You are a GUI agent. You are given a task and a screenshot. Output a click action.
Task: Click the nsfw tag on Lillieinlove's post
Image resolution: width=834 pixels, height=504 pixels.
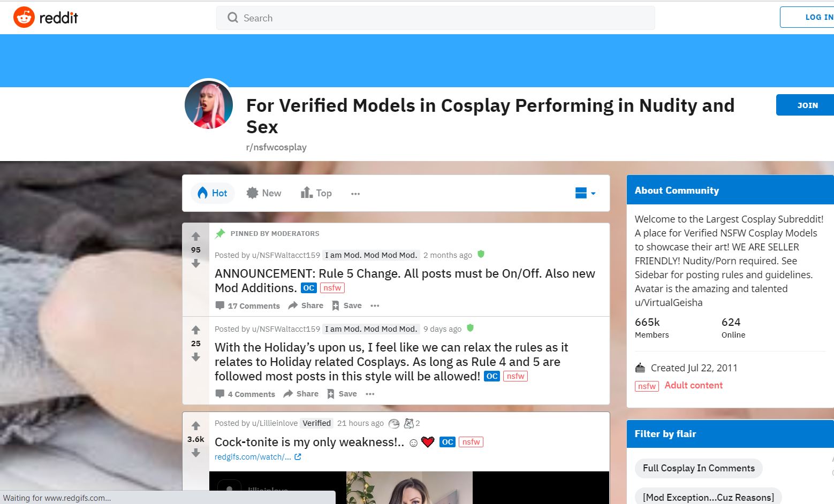(x=471, y=442)
